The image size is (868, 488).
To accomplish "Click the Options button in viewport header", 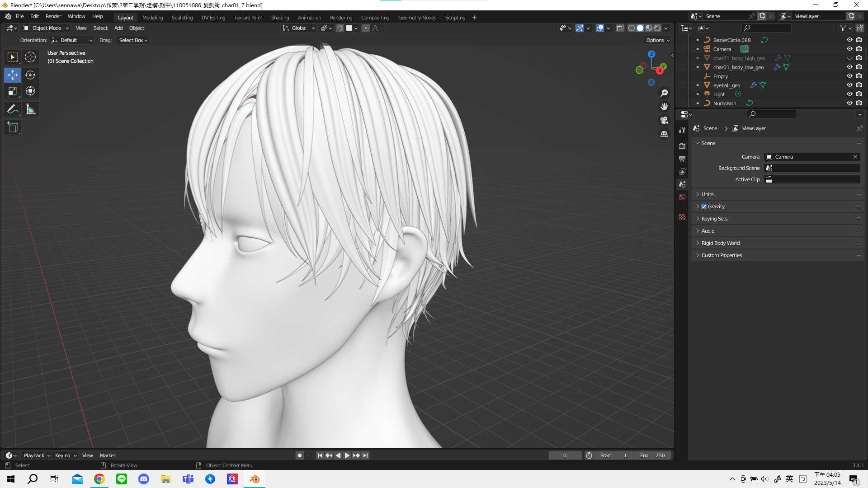I will (656, 40).
